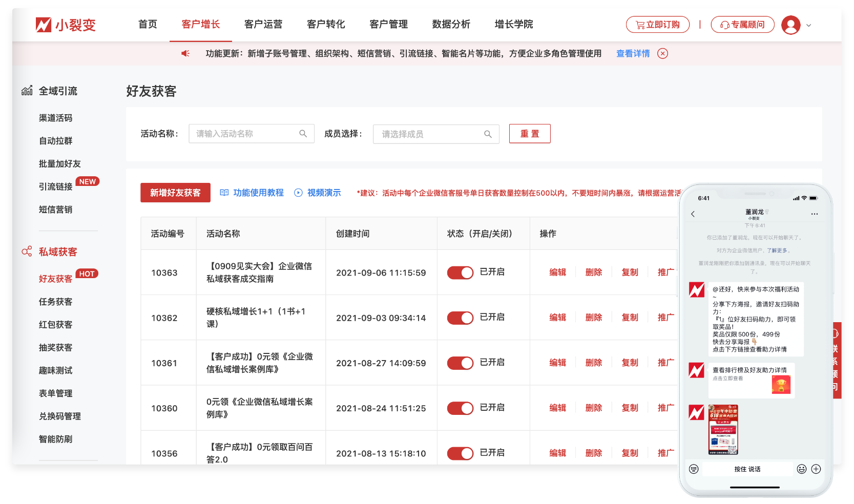Image resolution: width=854 pixels, height=504 pixels.
Task: Click the announcement speaker icon
Action: click(x=185, y=53)
